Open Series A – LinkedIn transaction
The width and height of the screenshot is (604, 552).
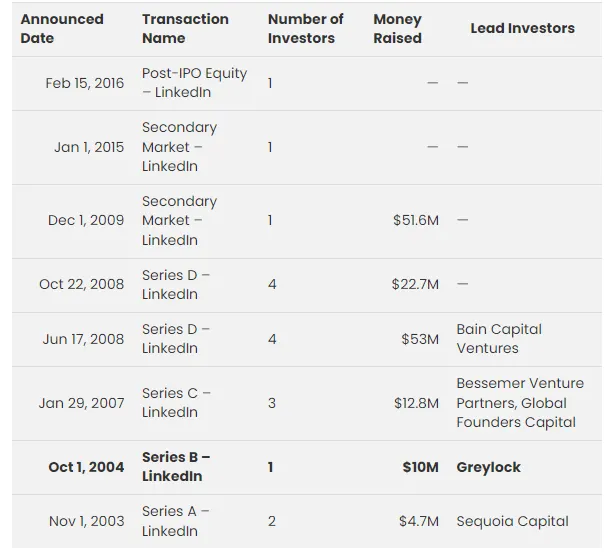coord(176,521)
